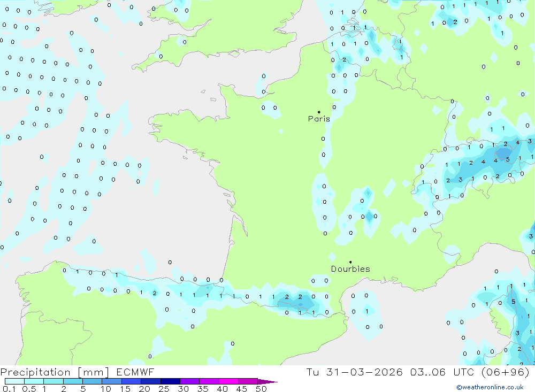
Task: Click the Dourbies location label
Action: pos(350,269)
